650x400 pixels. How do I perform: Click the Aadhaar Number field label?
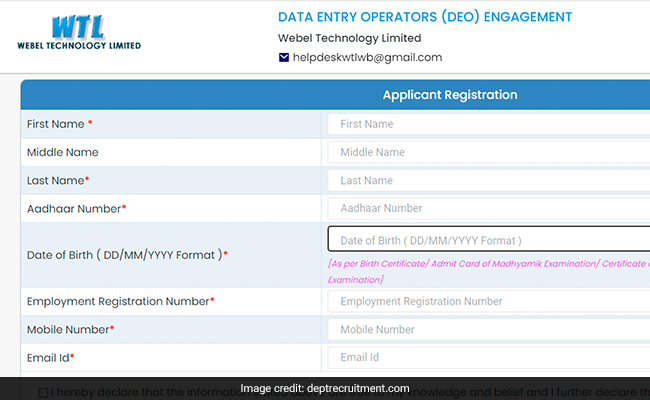click(76, 208)
